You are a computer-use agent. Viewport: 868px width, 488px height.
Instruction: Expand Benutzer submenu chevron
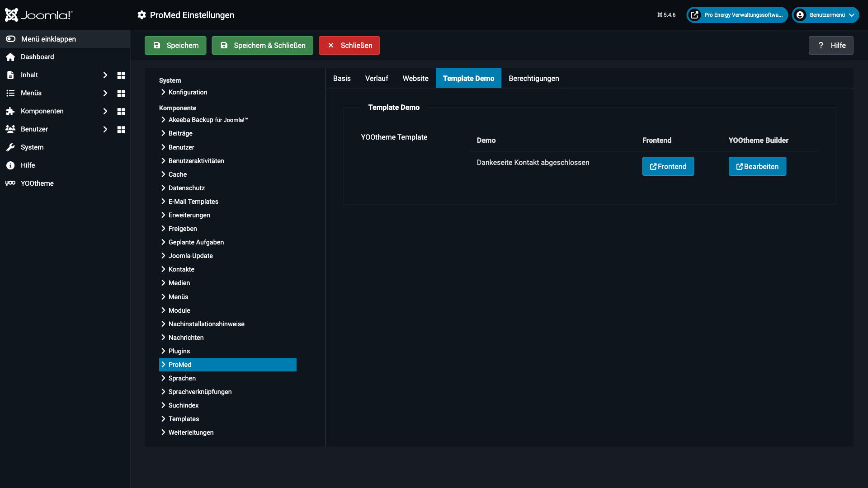click(x=105, y=129)
